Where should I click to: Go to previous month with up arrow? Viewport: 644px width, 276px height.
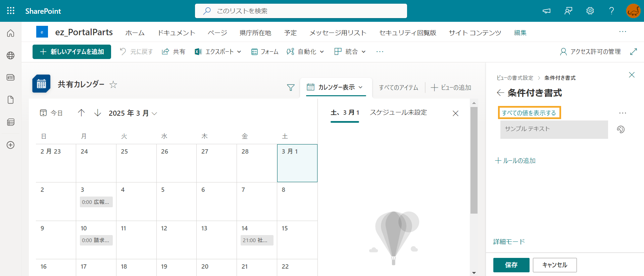click(81, 113)
